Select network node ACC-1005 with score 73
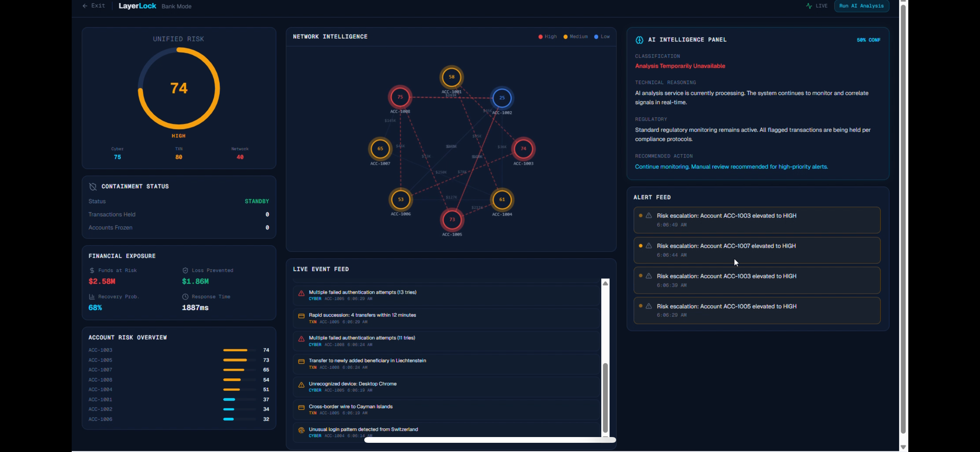980x452 pixels. [x=452, y=219]
